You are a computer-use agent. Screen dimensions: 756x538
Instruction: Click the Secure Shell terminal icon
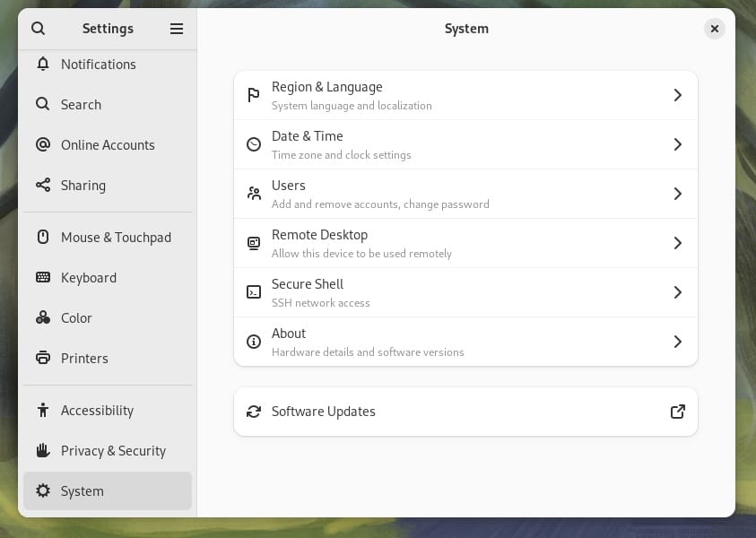click(254, 292)
